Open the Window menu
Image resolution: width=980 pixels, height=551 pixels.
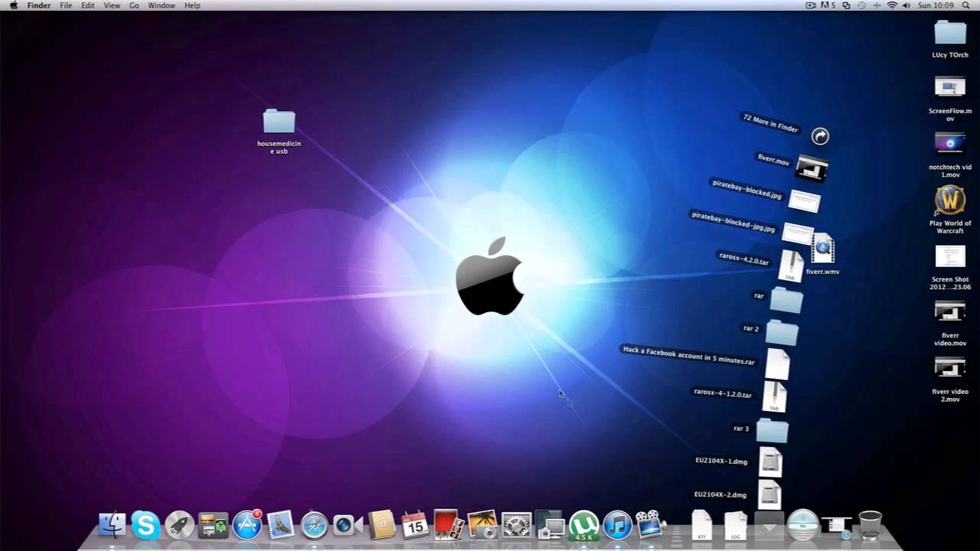tap(162, 5)
